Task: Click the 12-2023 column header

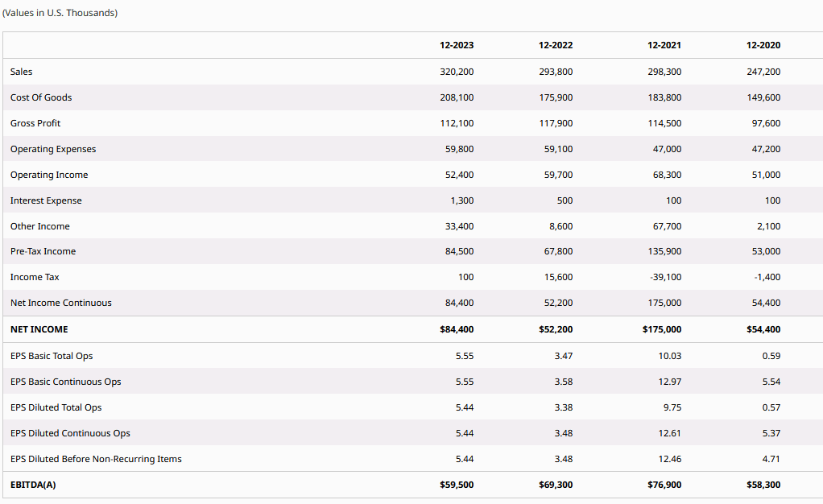Action: (x=457, y=45)
